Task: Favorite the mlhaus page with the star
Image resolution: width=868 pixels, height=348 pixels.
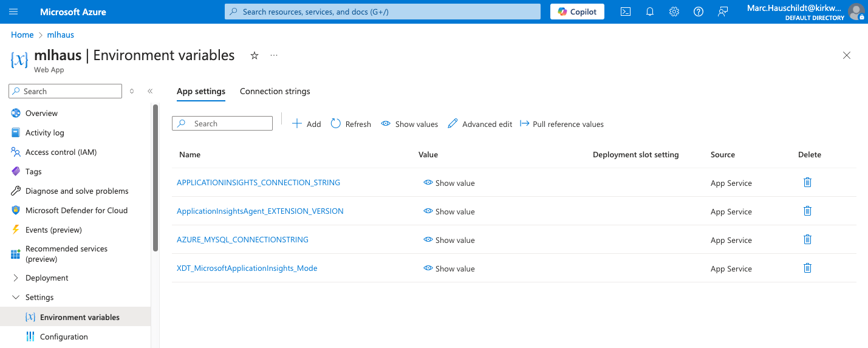Action: point(255,55)
